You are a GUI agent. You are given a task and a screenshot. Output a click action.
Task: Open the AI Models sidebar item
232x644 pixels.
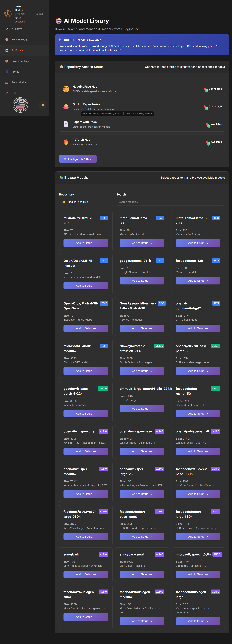coord(18,50)
